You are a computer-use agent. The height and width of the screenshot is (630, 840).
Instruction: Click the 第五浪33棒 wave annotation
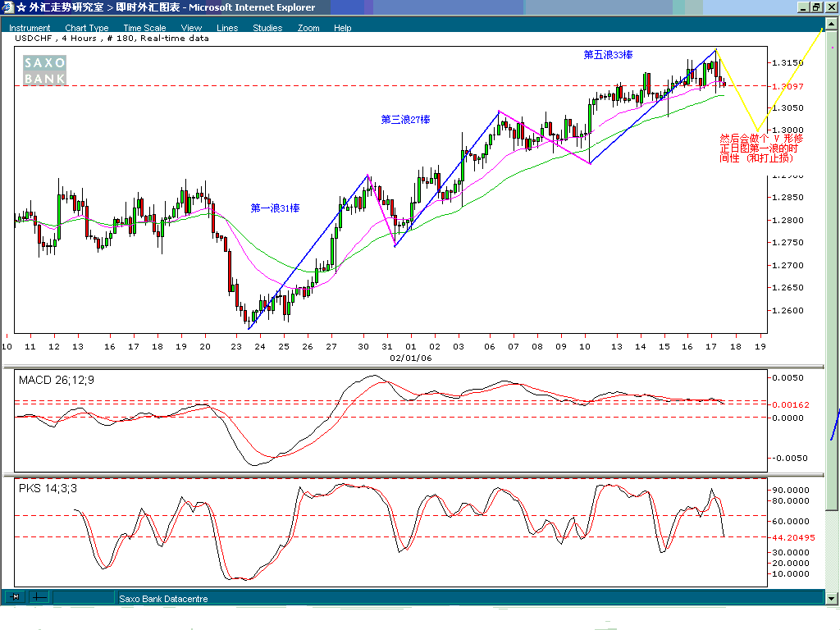point(608,55)
